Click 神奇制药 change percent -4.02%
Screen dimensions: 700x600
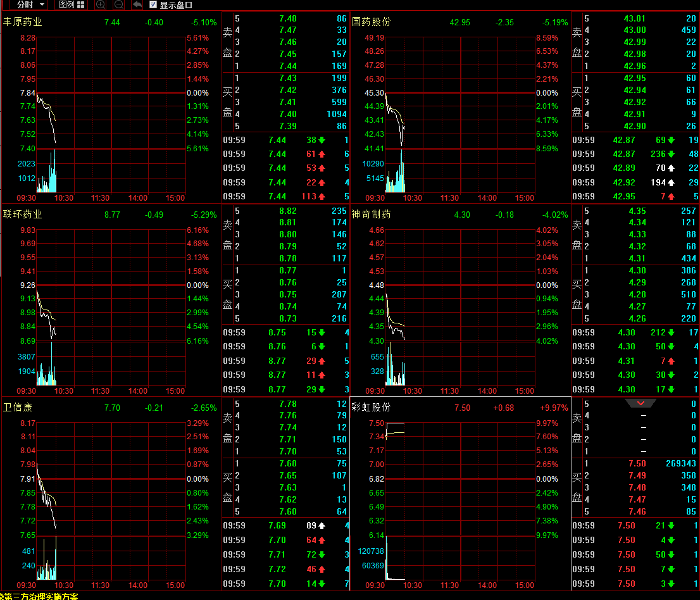(x=555, y=215)
